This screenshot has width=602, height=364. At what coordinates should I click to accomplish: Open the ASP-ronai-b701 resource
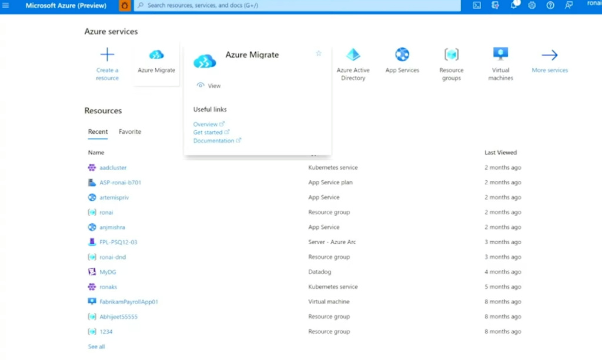120,183
